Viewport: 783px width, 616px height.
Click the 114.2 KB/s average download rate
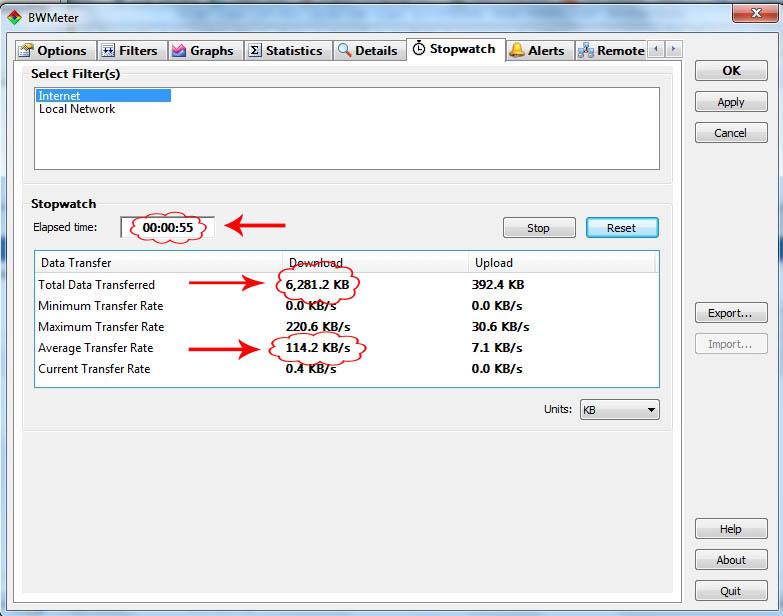click(318, 348)
